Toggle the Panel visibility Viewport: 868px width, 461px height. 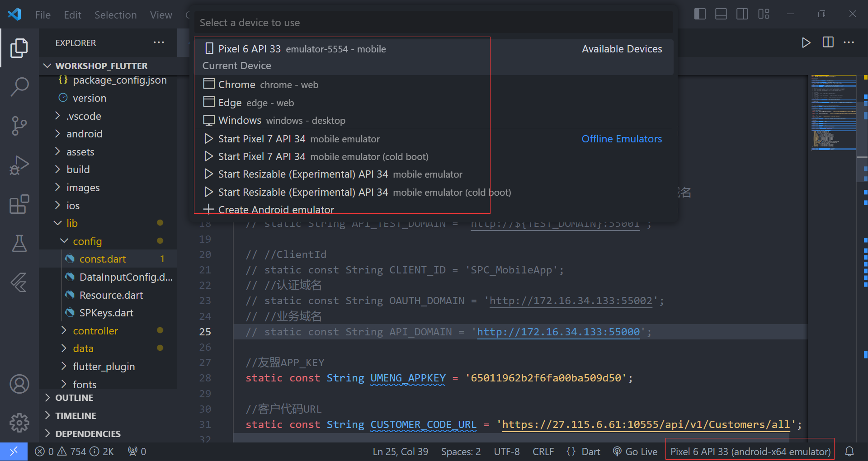(721, 14)
